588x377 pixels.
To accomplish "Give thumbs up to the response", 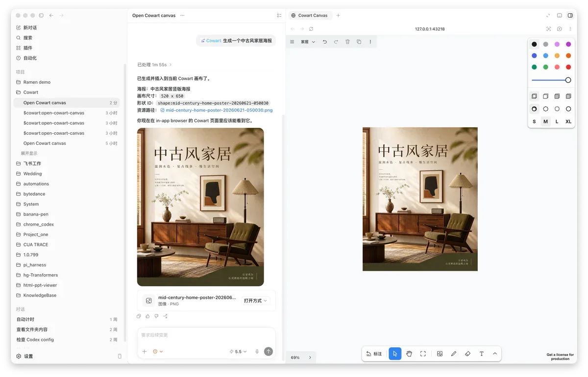I will [x=147, y=316].
